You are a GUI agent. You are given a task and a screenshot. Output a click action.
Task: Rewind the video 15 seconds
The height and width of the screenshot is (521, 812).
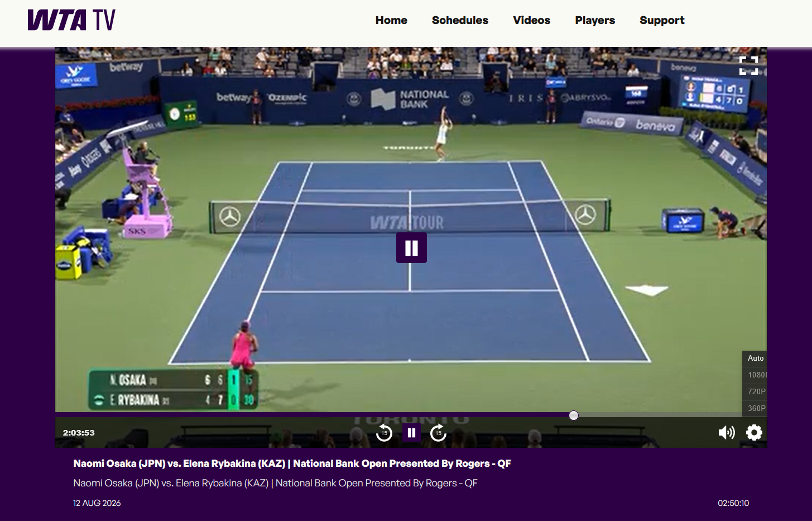384,433
